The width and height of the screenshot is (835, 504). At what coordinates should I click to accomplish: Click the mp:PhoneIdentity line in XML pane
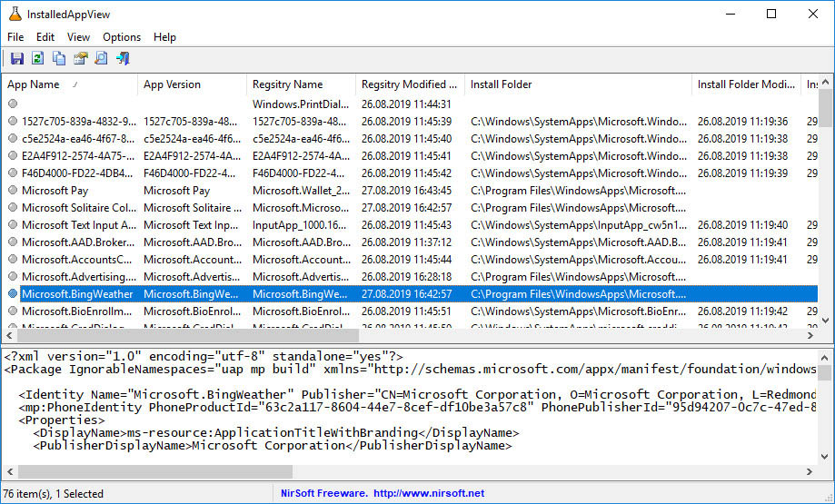coord(418,408)
